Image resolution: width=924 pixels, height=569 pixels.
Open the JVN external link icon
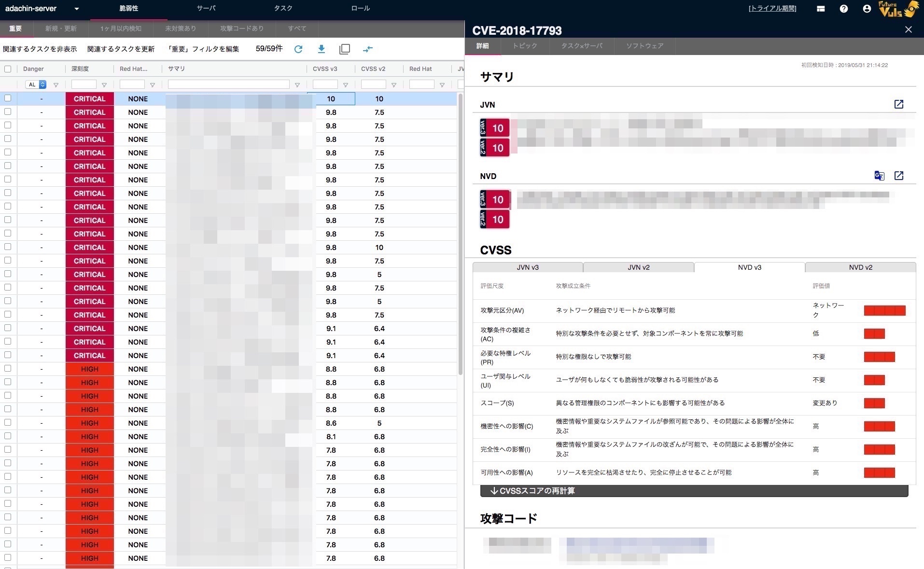tap(898, 104)
